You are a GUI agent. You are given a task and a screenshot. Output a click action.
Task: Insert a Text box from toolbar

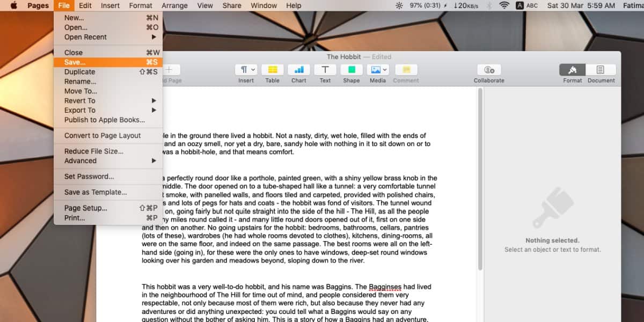pos(325,70)
